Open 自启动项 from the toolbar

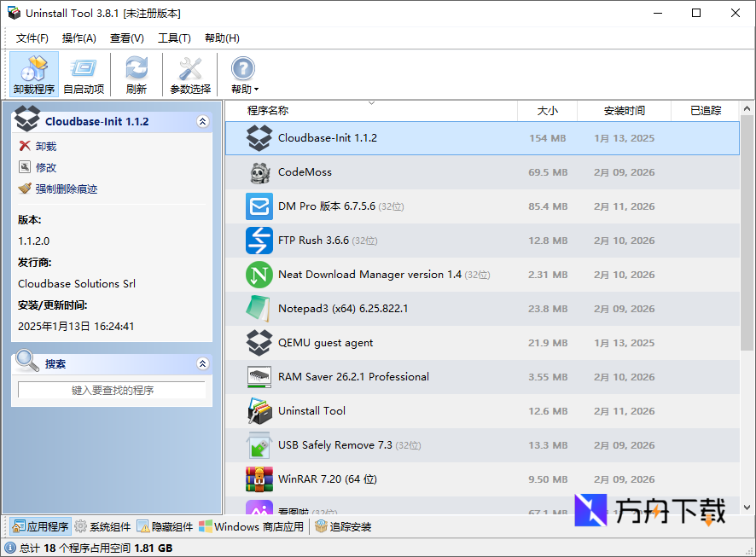coord(83,73)
